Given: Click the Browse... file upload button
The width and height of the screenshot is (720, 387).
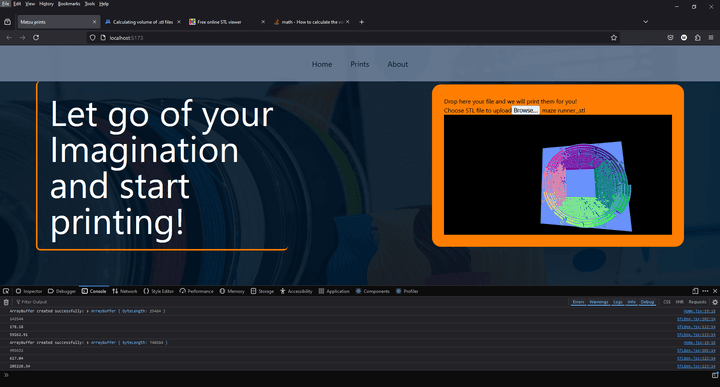Looking at the screenshot, I should pyautogui.click(x=525, y=110).
